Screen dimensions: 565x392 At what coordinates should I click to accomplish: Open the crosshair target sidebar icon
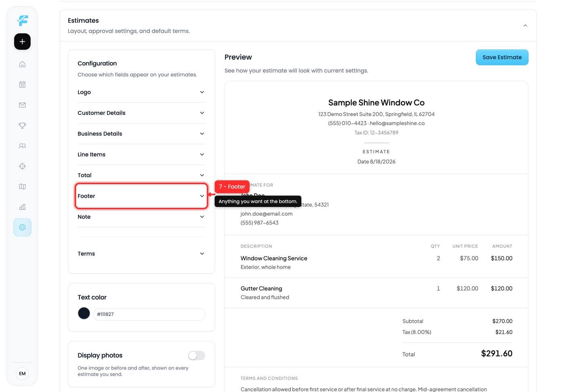[x=22, y=166]
